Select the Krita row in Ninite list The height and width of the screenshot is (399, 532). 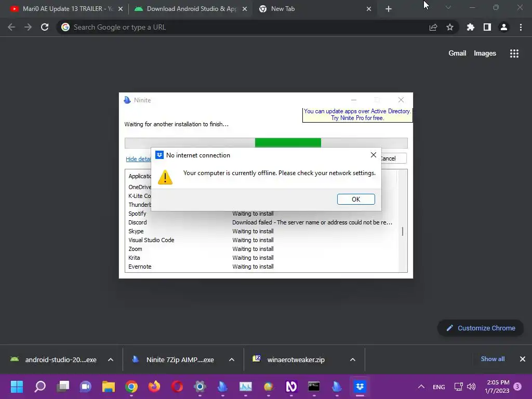pyautogui.click(x=261, y=258)
